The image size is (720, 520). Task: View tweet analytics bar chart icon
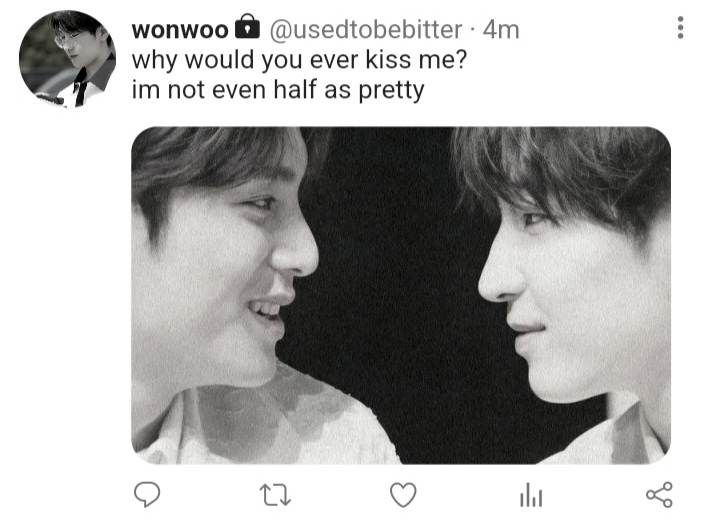(x=529, y=493)
